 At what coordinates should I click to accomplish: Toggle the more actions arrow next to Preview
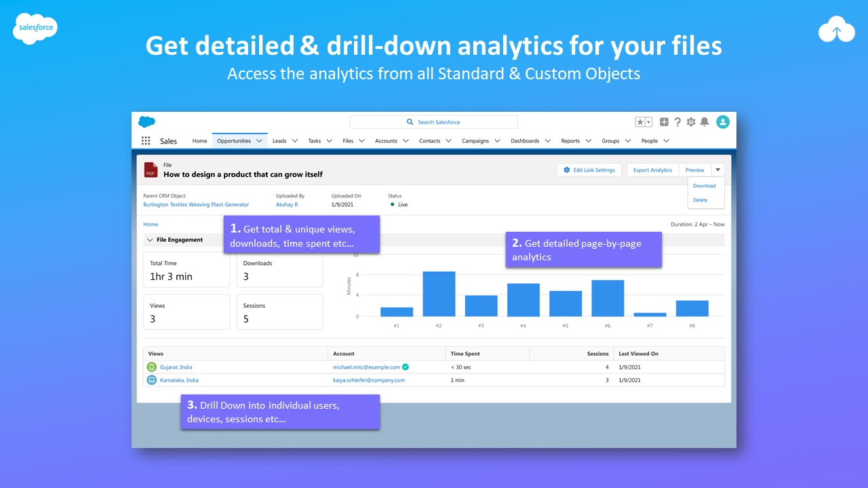tap(717, 170)
